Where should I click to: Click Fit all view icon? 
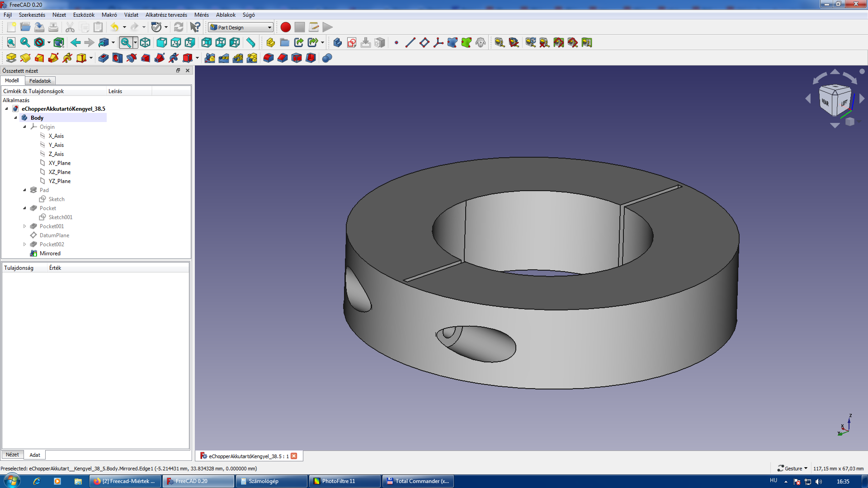pos(11,42)
